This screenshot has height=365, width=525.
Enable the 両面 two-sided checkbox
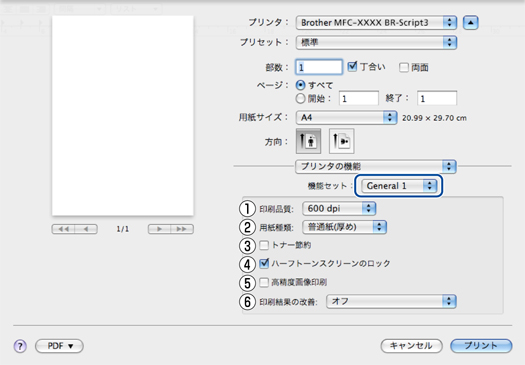click(x=404, y=68)
